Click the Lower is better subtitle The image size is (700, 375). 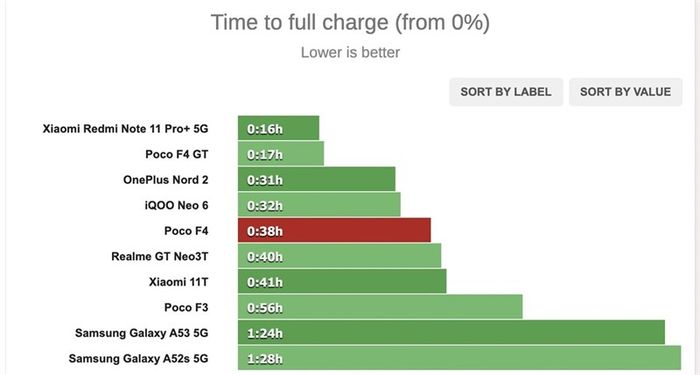click(350, 52)
